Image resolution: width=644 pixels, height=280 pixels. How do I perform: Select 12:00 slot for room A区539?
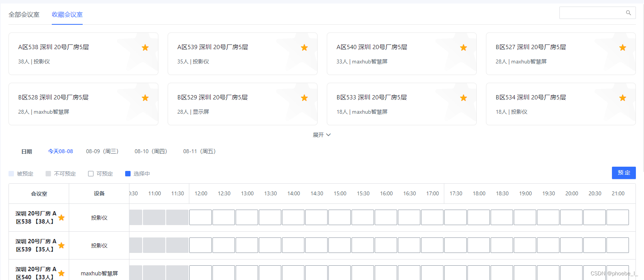(201, 245)
